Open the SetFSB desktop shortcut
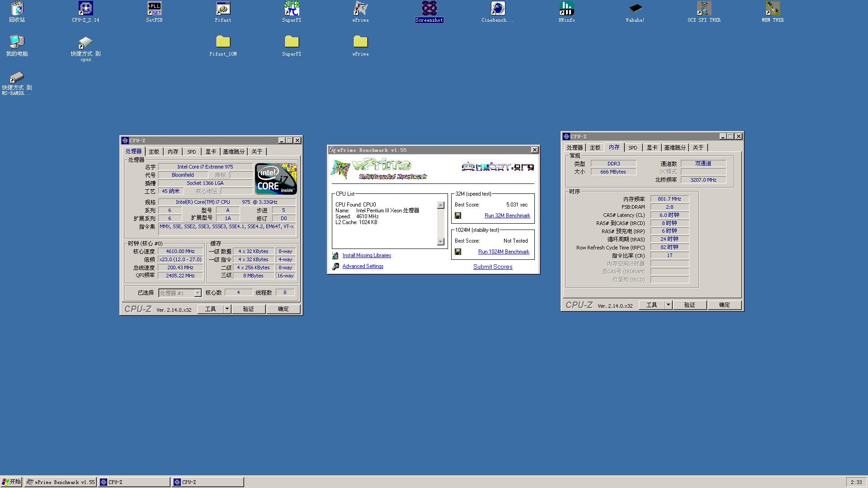Image resolution: width=868 pixels, height=488 pixels. pos(154,12)
